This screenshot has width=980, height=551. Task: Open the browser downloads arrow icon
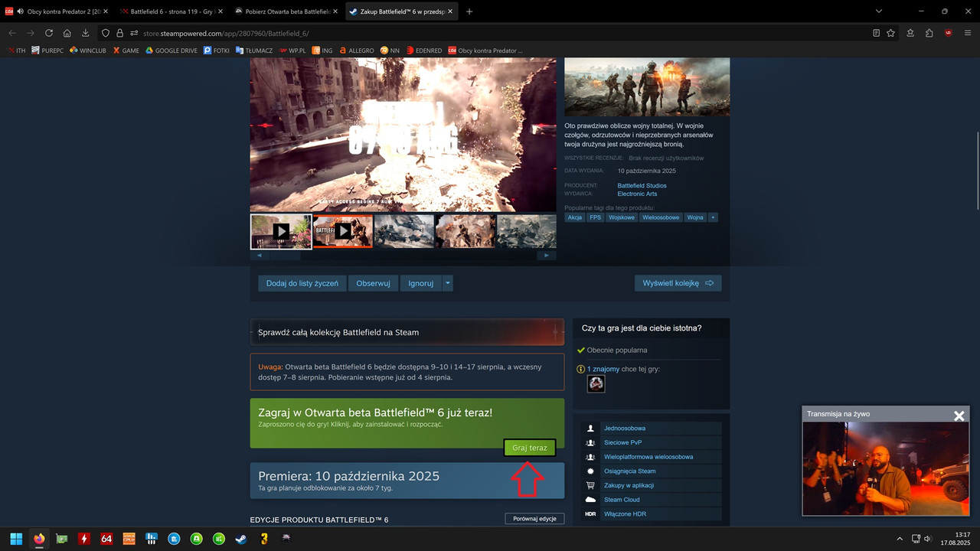86,33
